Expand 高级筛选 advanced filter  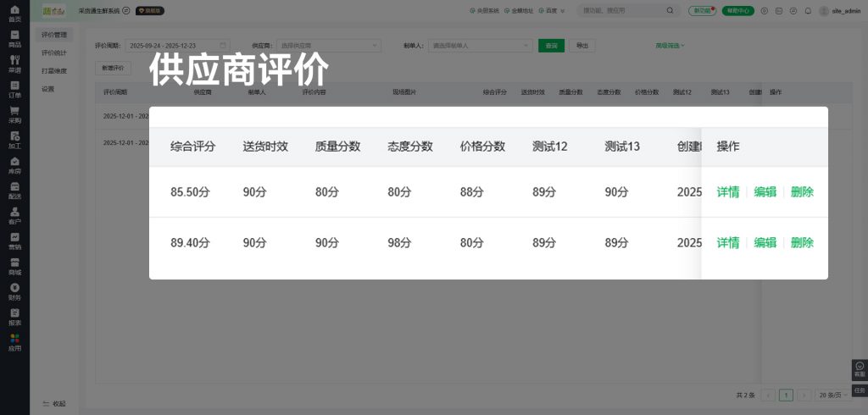point(670,45)
